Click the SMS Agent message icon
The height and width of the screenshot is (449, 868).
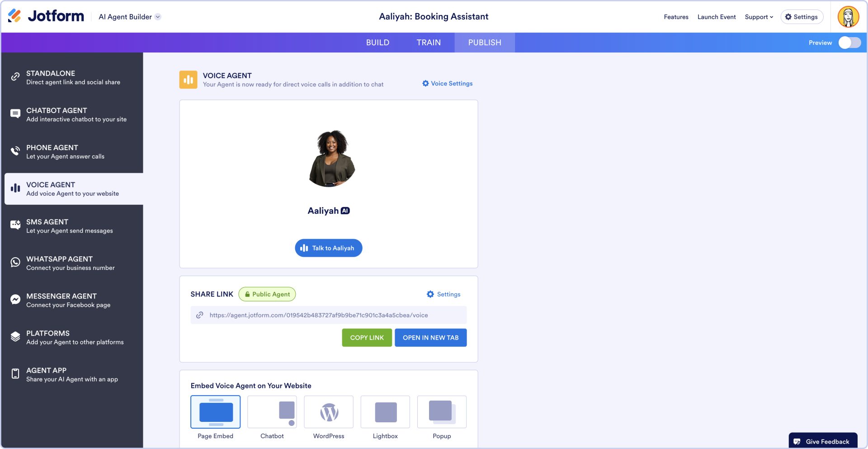(15, 225)
